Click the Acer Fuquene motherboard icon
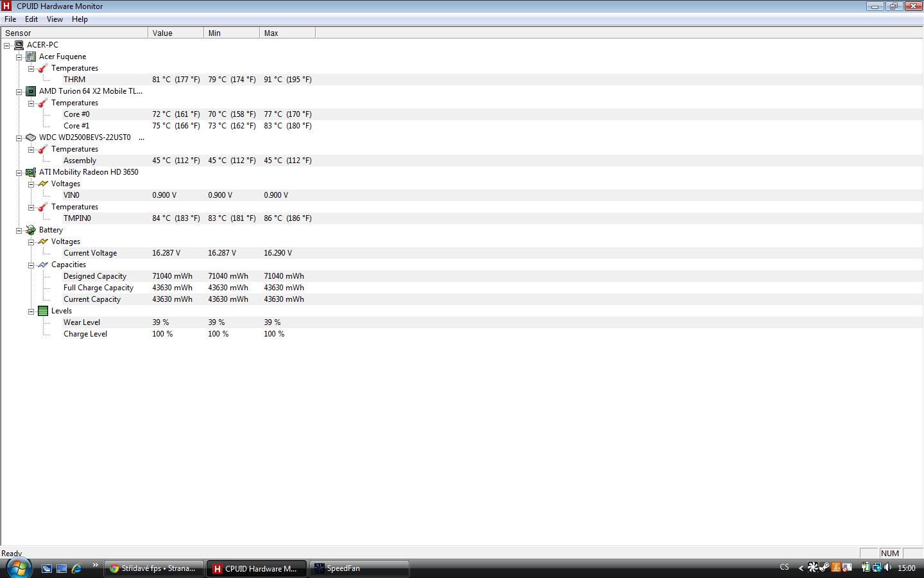Image resolution: width=924 pixels, height=578 pixels. (x=31, y=57)
